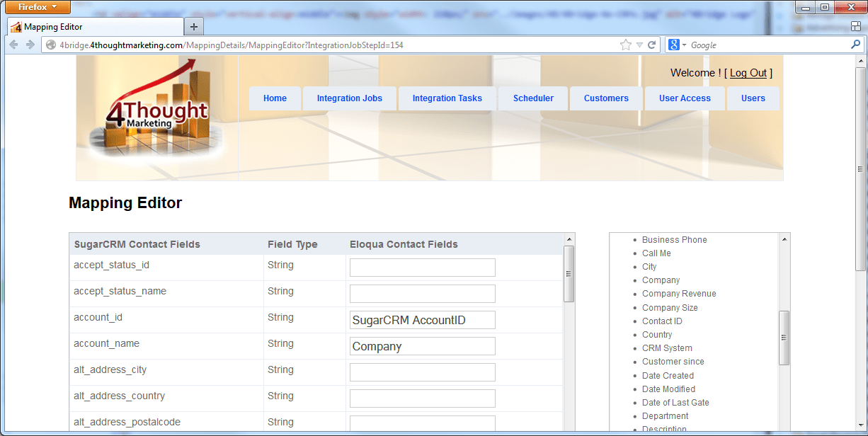Click the browser Forward arrow
868x436 pixels.
30,45
